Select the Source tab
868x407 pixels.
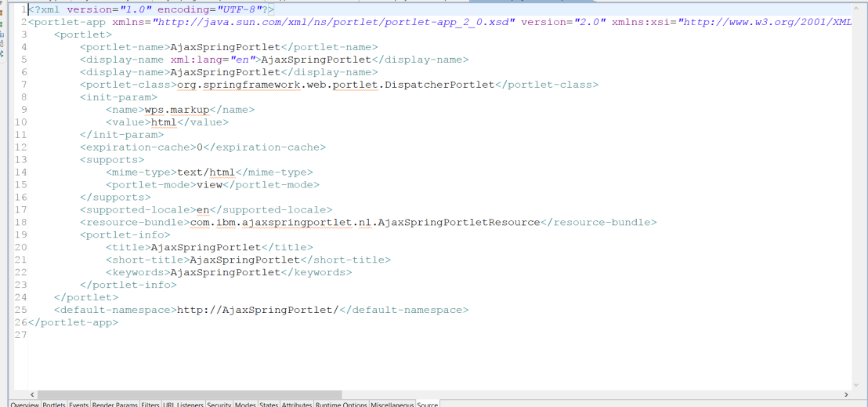point(428,405)
